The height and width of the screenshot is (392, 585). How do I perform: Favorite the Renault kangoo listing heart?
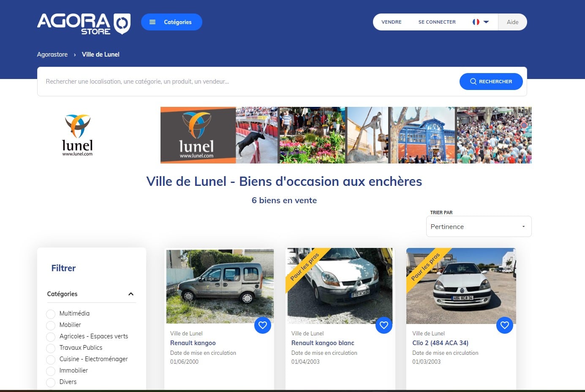(263, 325)
